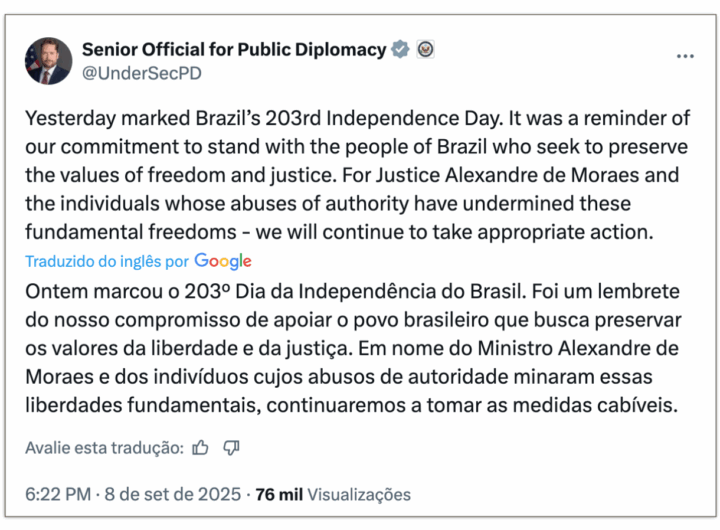The image size is (720, 530).
Task: Rate the translation with thumbs down
Action: tap(231, 447)
